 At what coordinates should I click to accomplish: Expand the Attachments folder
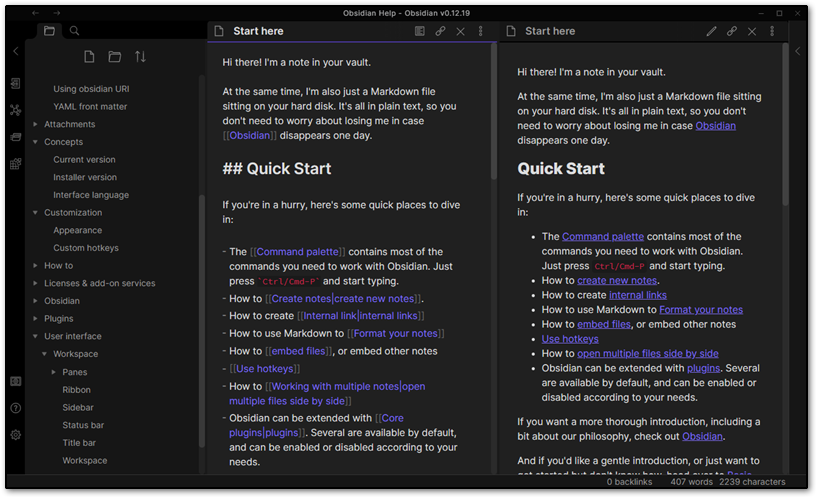[36, 125]
